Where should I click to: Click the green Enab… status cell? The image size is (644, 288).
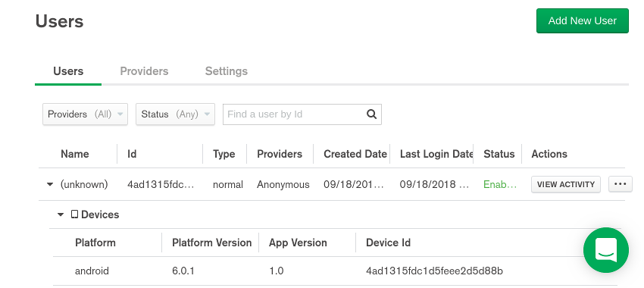point(500,184)
